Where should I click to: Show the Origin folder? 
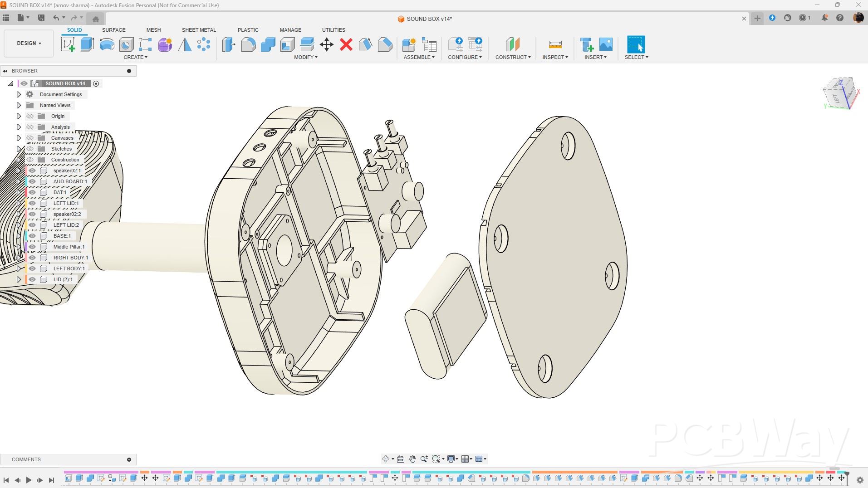click(x=30, y=116)
